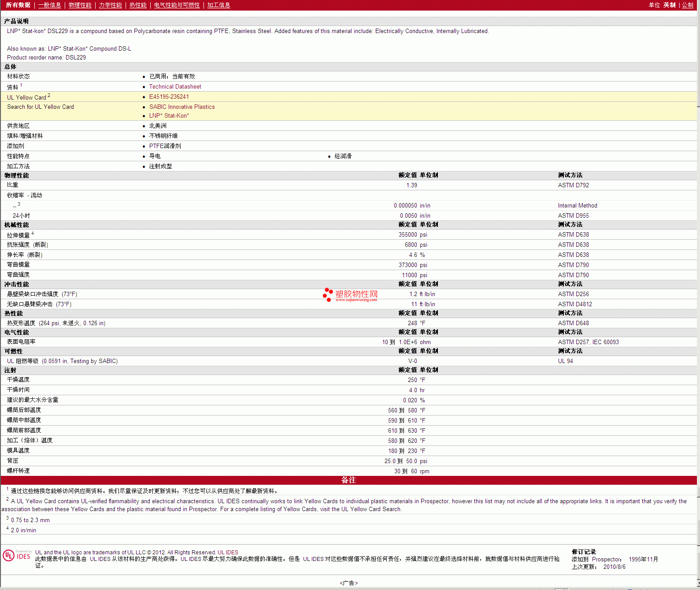700x590 pixels.
Task: Click the 注射成型 processing method entry
Action: pyautogui.click(x=160, y=167)
